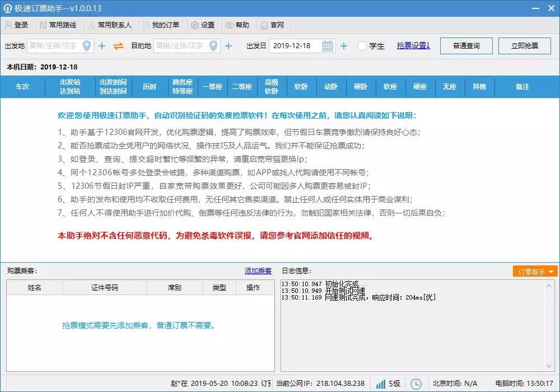Image resolution: width=560 pixels, height=392 pixels.
Task: Switch to the 二等座 seat column
Action: pos(243,87)
